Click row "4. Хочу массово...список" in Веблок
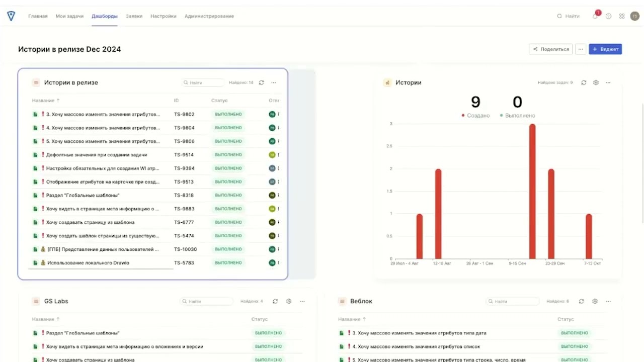The width and height of the screenshot is (644, 362). coord(472,346)
